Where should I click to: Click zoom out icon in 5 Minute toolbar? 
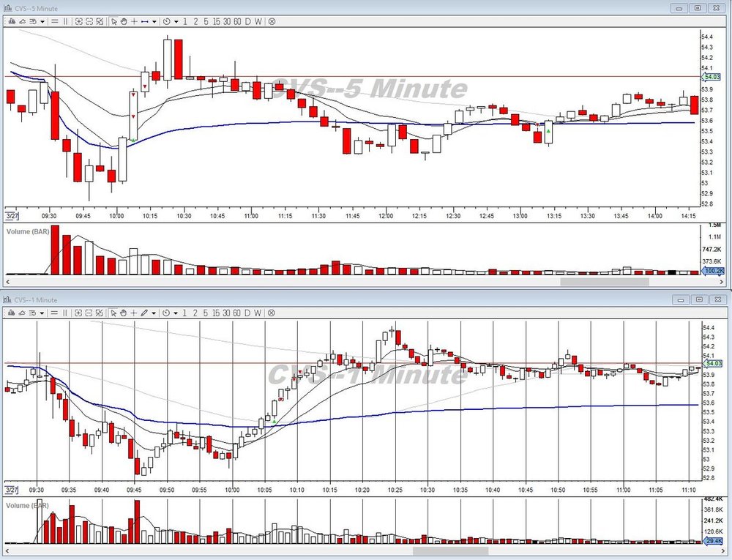click(x=89, y=21)
